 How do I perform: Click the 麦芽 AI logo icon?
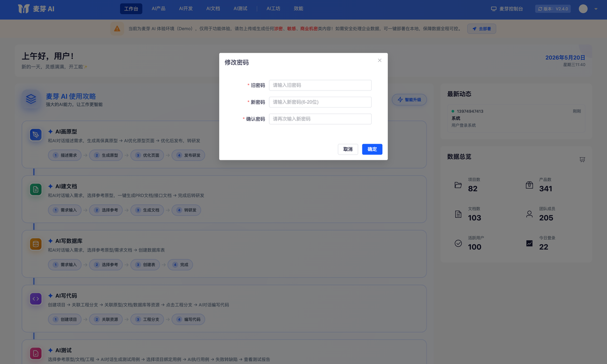click(x=24, y=9)
